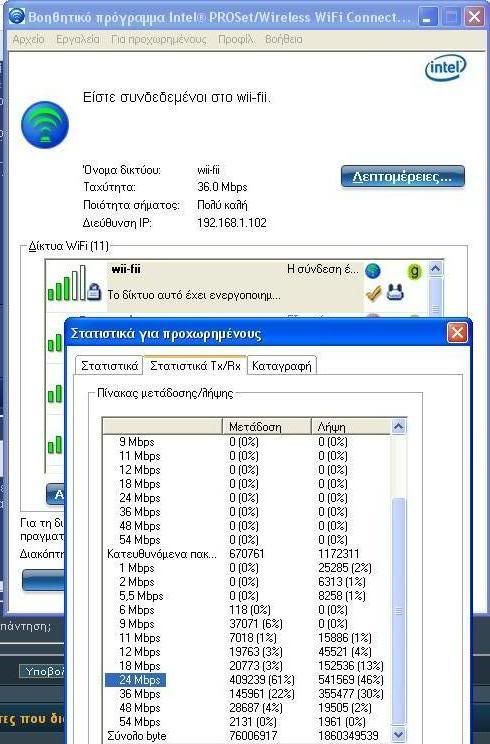Click the Λήψη column header
The width and height of the screenshot is (490, 744).
351,427
